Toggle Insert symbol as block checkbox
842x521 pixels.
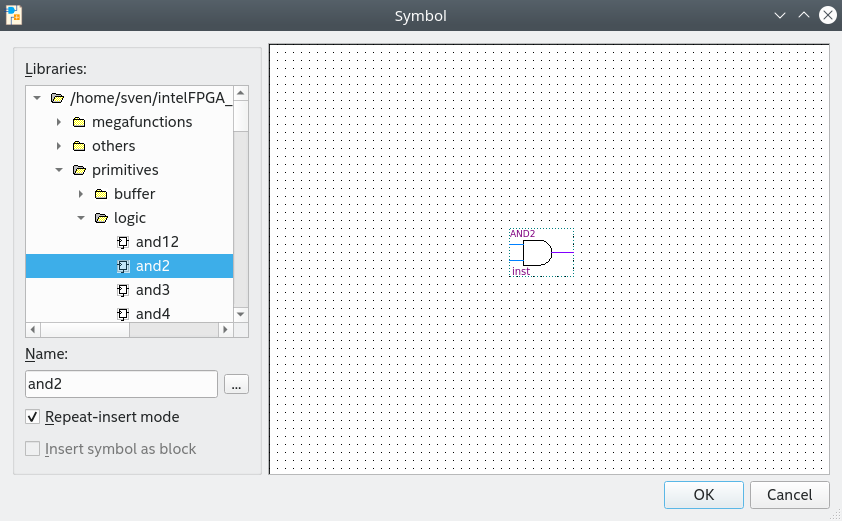[x=32, y=448]
